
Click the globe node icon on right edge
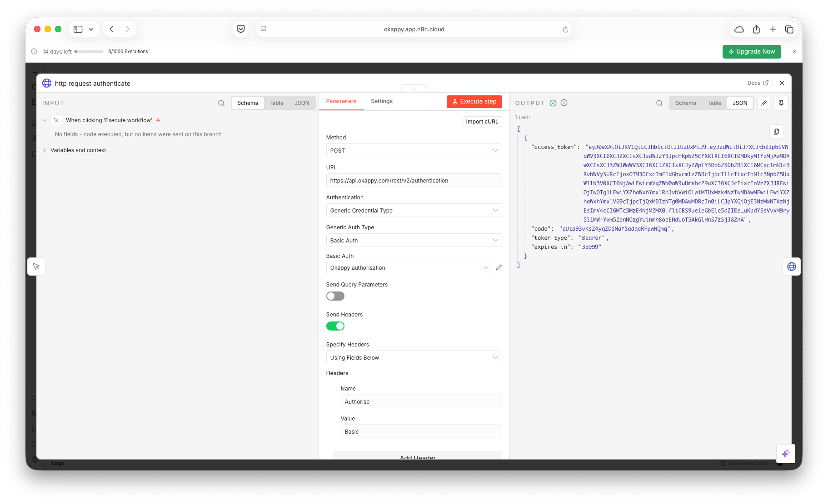[792, 267]
